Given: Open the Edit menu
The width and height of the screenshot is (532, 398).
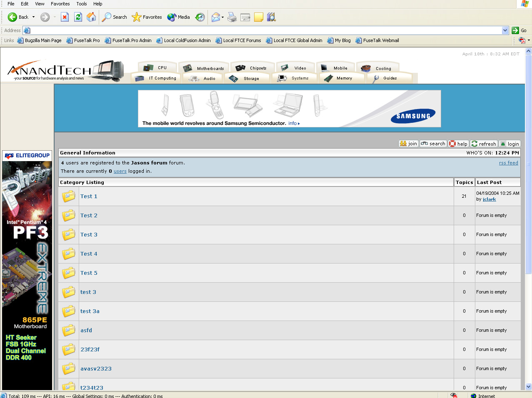Looking at the screenshot, I should point(25,4).
